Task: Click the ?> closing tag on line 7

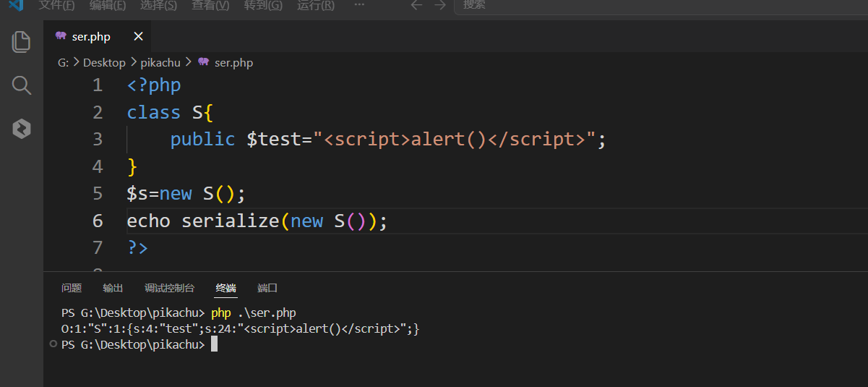Action: click(x=137, y=247)
